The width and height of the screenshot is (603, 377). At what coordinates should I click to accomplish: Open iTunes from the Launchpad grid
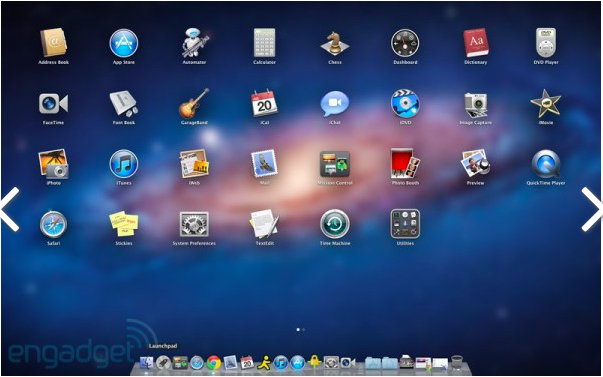tap(123, 164)
